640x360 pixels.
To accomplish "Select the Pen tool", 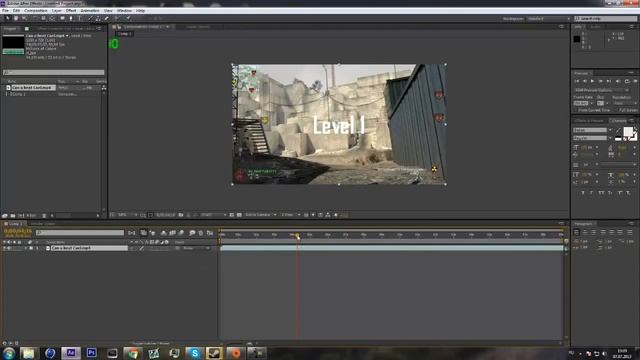I will tap(71, 18).
